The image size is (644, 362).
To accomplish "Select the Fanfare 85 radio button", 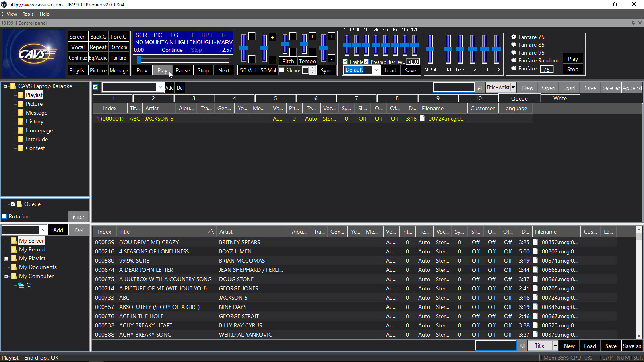I will click(514, 45).
